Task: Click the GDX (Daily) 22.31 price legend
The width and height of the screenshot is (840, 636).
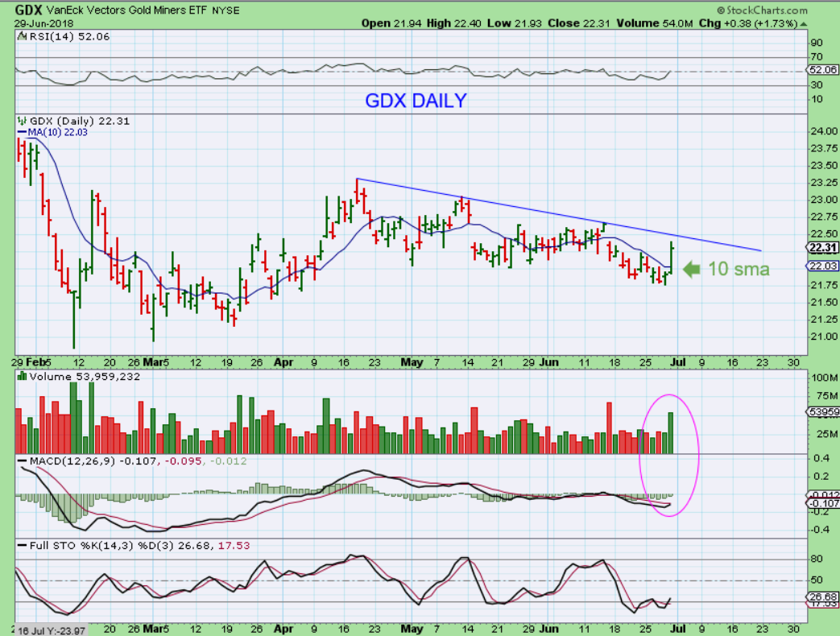Action: 80,121
